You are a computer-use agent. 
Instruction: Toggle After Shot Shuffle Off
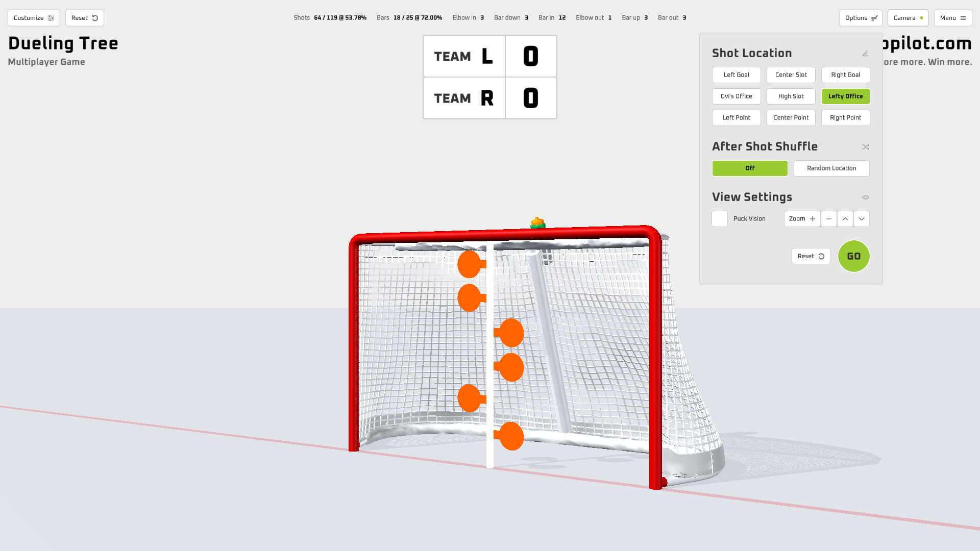pyautogui.click(x=749, y=167)
